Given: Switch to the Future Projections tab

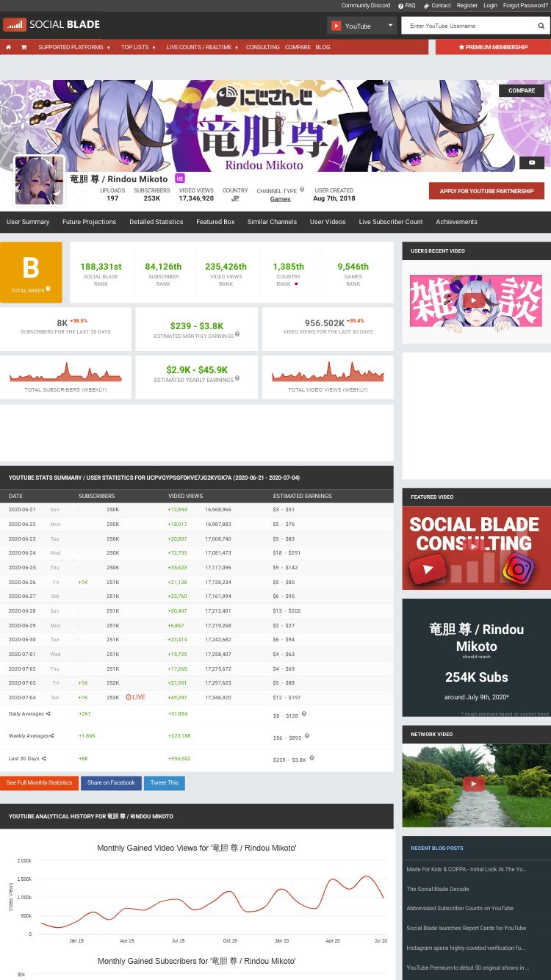Looking at the screenshot, I should pyautogui.click(x=89, y=222).
